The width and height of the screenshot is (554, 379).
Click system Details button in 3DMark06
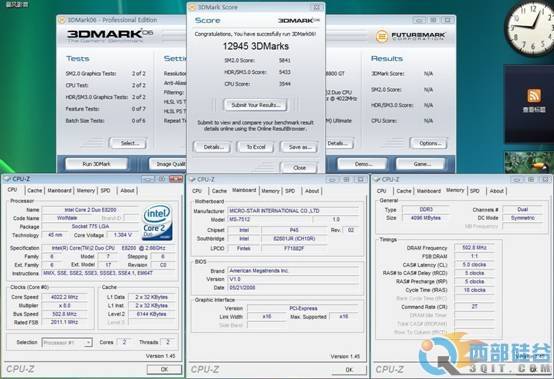[339, 143]
